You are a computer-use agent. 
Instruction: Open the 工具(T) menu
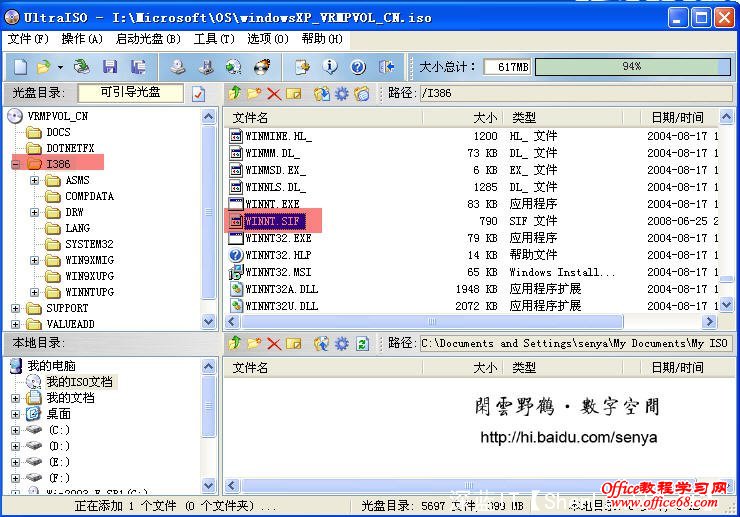[214, 39]
